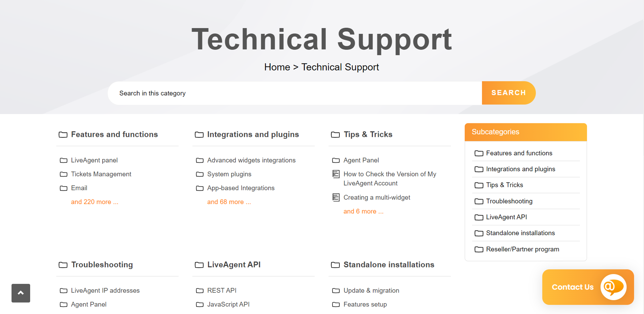The height and width of the screenshot is (314, 644).
Task: Expand "and 68 more ..." under Integrations
Action: (x=229, y=202)
